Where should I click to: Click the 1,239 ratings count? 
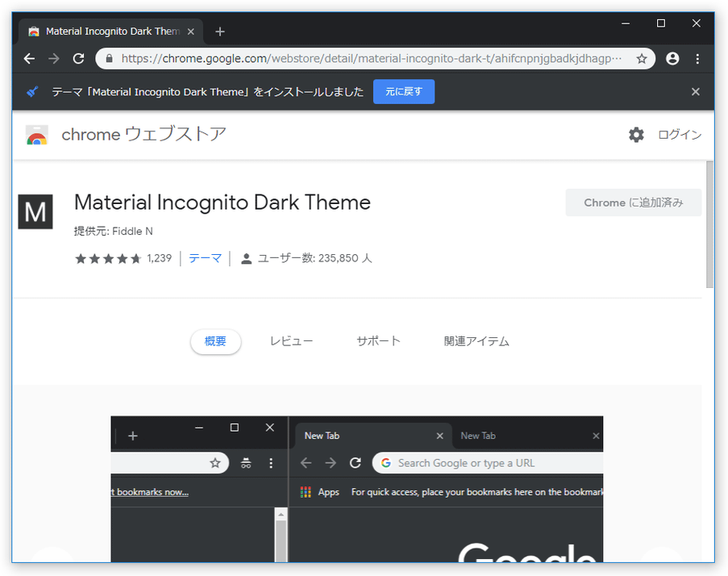click(160, 258)
